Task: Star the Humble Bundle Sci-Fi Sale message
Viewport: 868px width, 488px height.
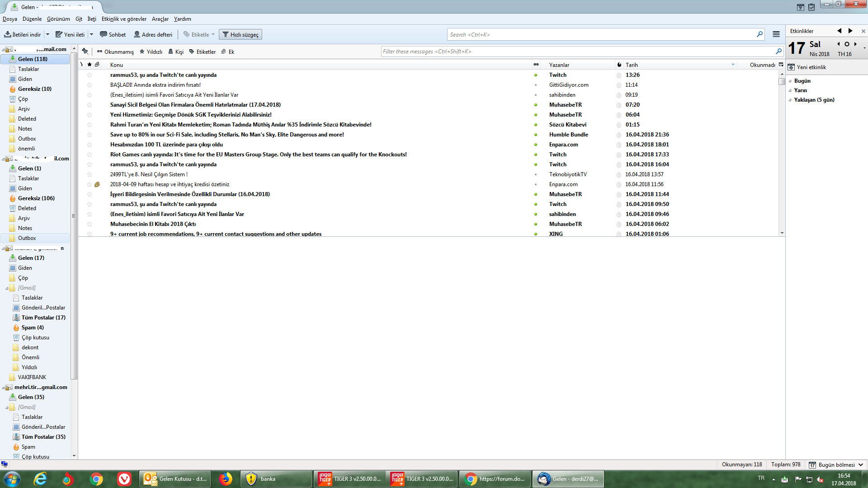Action: [90, 135]
